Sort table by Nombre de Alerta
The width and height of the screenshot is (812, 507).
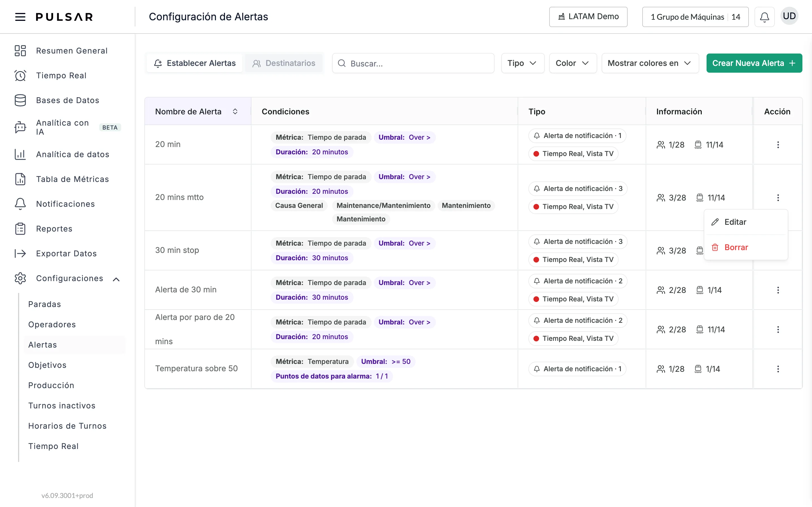235,111
